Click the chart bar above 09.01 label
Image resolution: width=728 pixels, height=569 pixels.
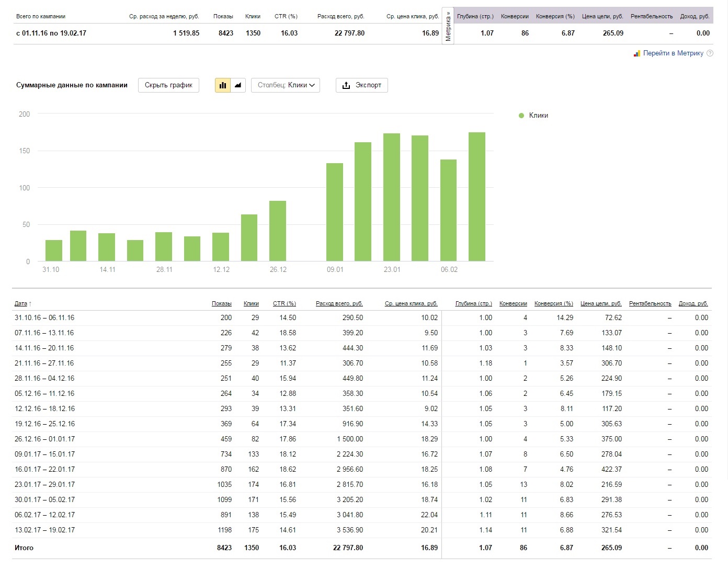pyautogui.click(x=335, y=212)
